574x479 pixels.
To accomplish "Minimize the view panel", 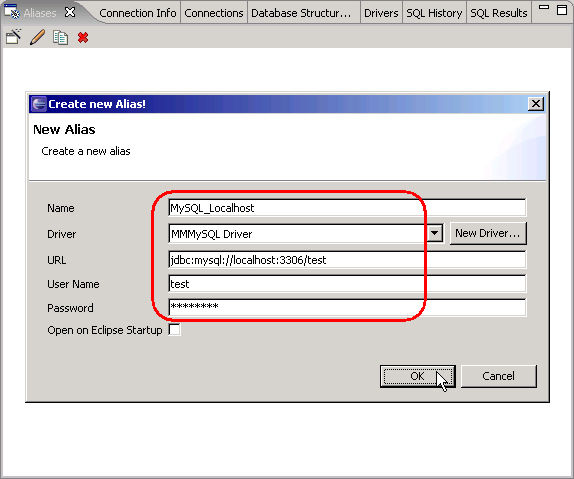I will 544,7.
